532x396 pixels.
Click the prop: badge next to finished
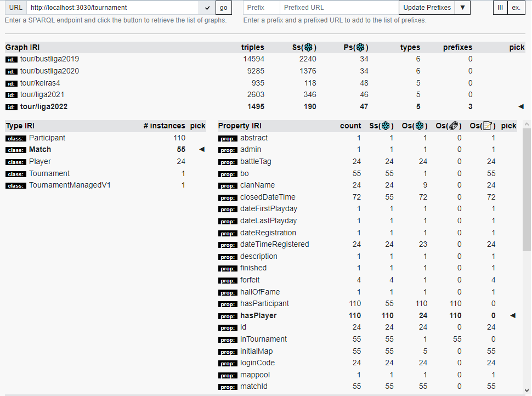click(228, 268)
